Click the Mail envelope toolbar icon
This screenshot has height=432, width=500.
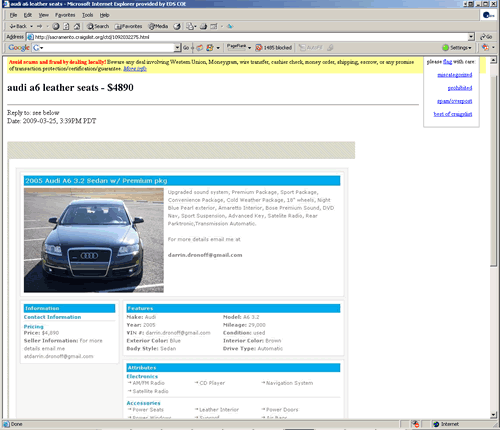(189, 26)
